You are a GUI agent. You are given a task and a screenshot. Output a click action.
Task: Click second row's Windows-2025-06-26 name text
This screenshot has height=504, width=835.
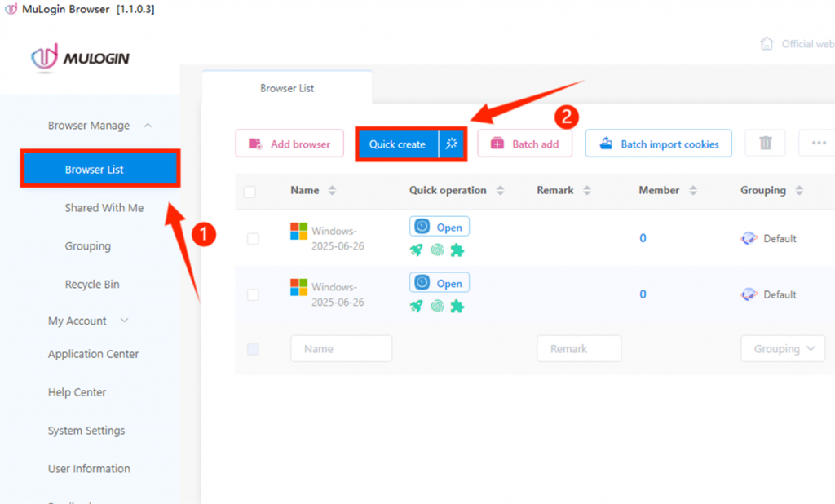[x=338, y=294]
